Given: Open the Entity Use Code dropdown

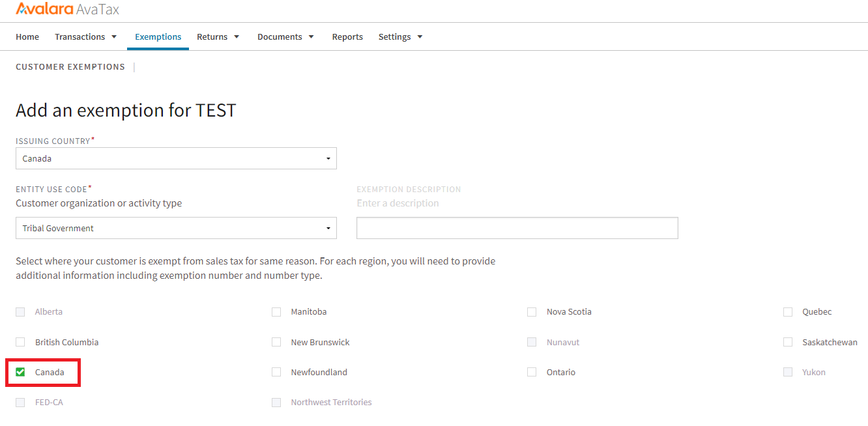Looking at the screenshot, I should (176, 228).
